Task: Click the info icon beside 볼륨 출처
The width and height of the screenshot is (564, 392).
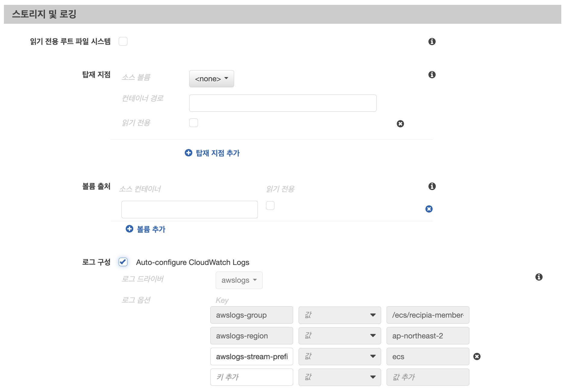Action: [432, 186]
